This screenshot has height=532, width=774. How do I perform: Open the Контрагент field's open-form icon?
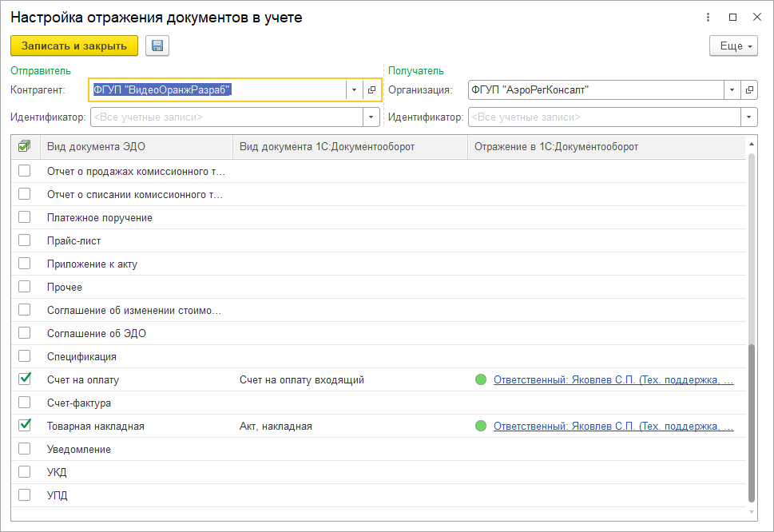371,90
